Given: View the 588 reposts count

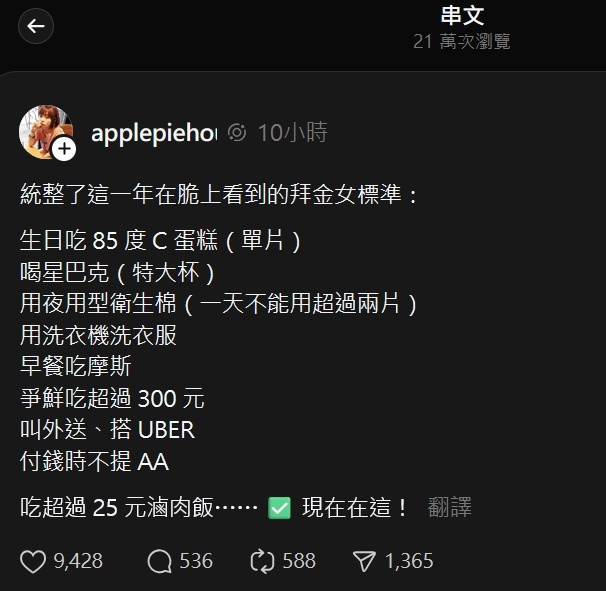Looking at the screenshot, I should pos(299,561).
